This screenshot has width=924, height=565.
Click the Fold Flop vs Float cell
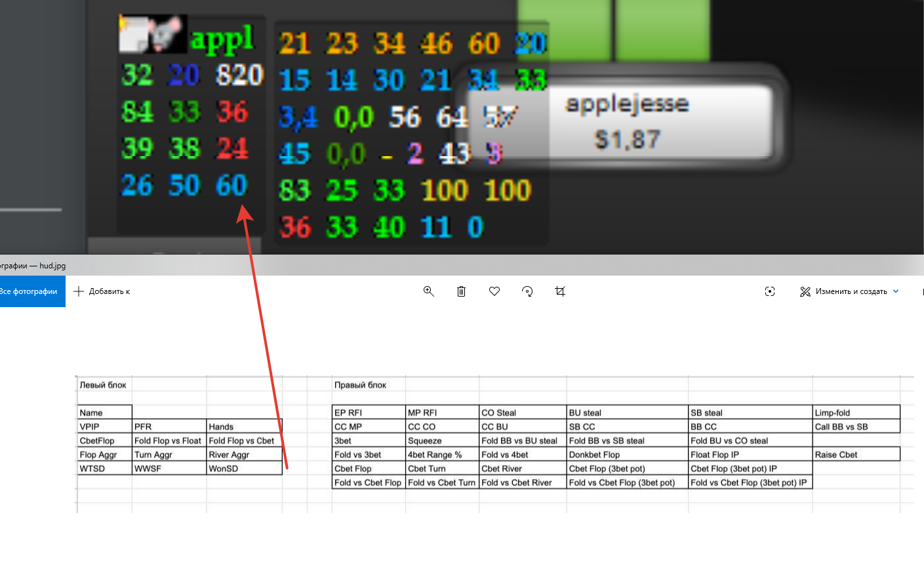pyautogui.click(x=169, y=440)
